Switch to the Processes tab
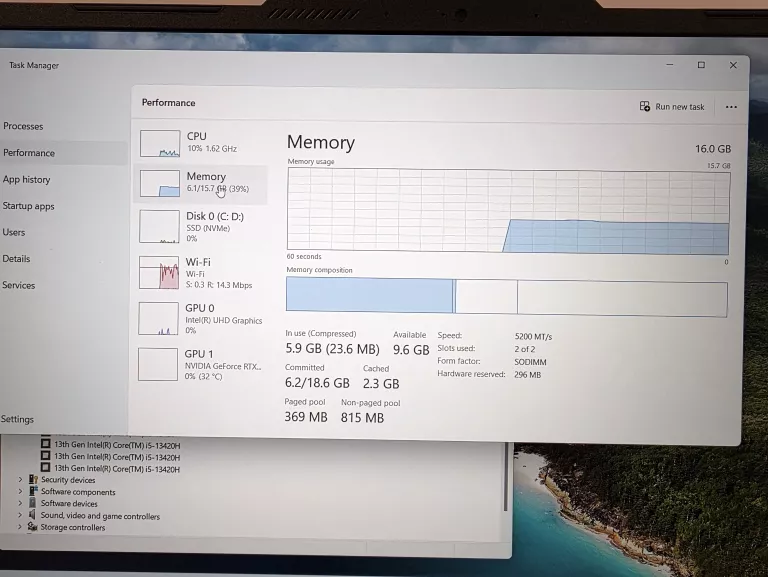Viewport: 768px width, 577px height. coord(23,126)
